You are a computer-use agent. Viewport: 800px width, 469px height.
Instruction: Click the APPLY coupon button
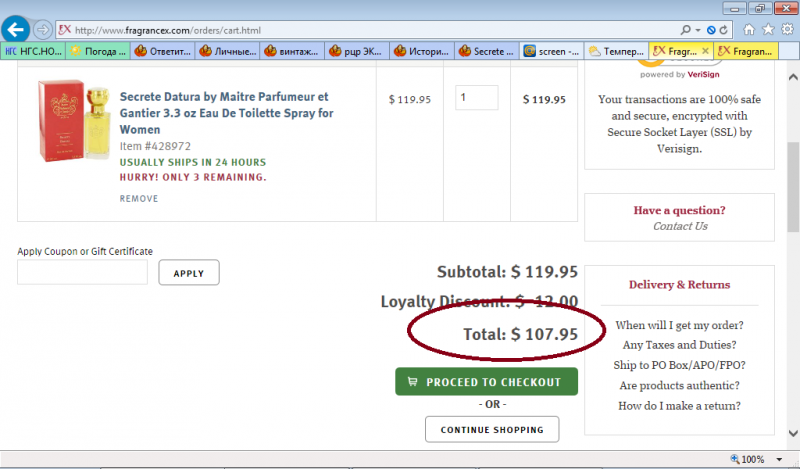[189, 273]
